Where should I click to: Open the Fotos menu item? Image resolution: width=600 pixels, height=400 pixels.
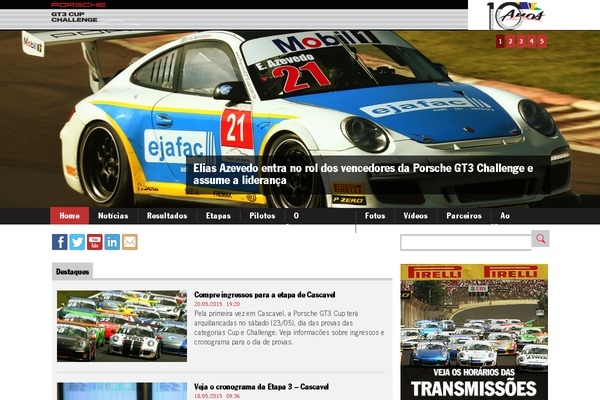tap(375, 216)
